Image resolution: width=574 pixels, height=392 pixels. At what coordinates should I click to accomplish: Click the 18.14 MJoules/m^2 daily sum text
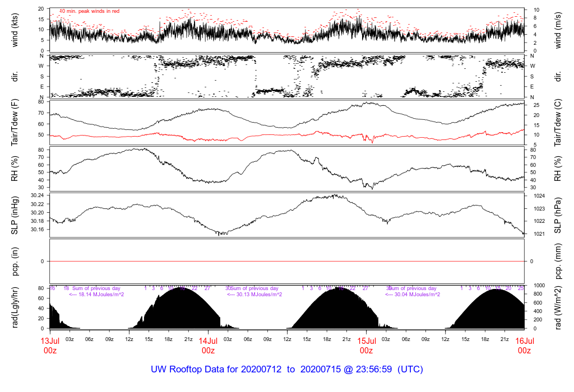coord(96,295)
